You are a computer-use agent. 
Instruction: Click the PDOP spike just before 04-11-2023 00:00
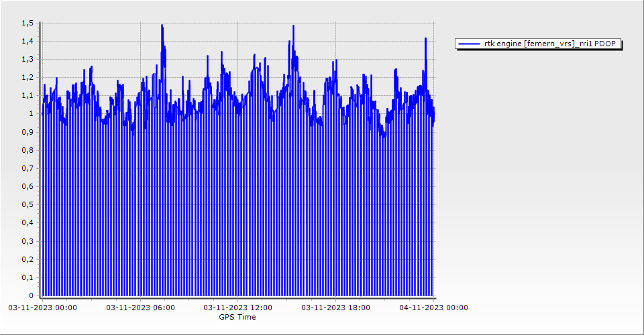(425, 40)
